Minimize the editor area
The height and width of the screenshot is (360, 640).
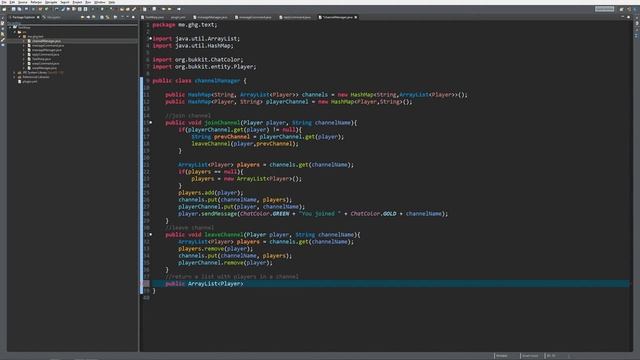click(x=622, y=17)
